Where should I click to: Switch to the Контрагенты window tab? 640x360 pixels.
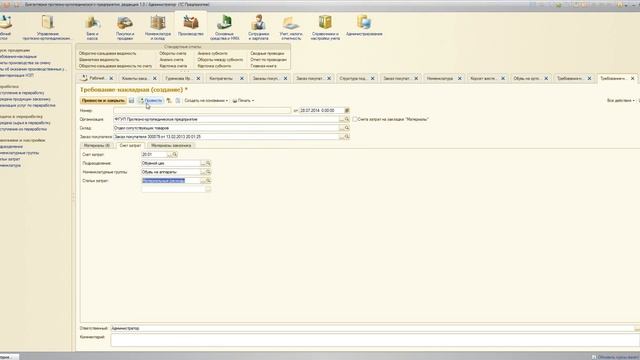tap(221, 78)
